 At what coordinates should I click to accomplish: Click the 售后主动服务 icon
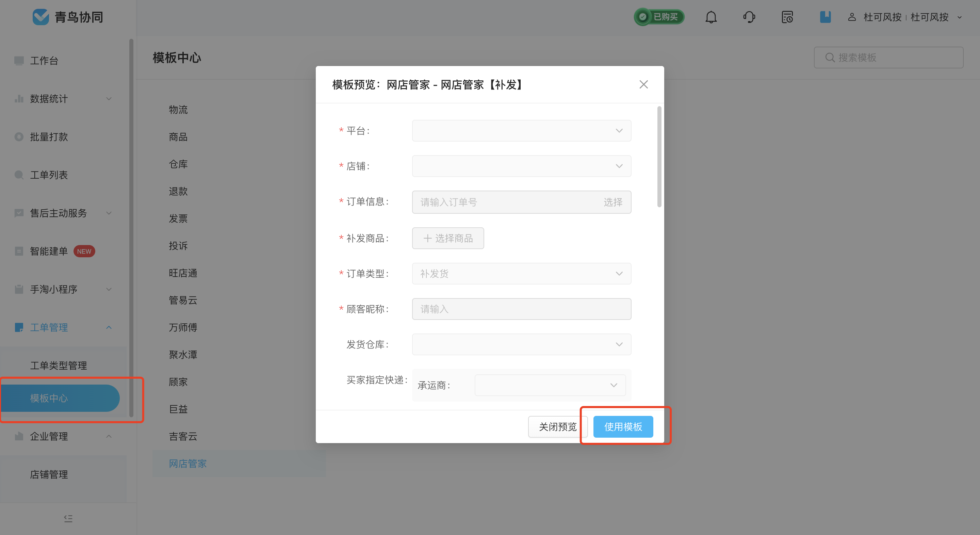point(19,213)
